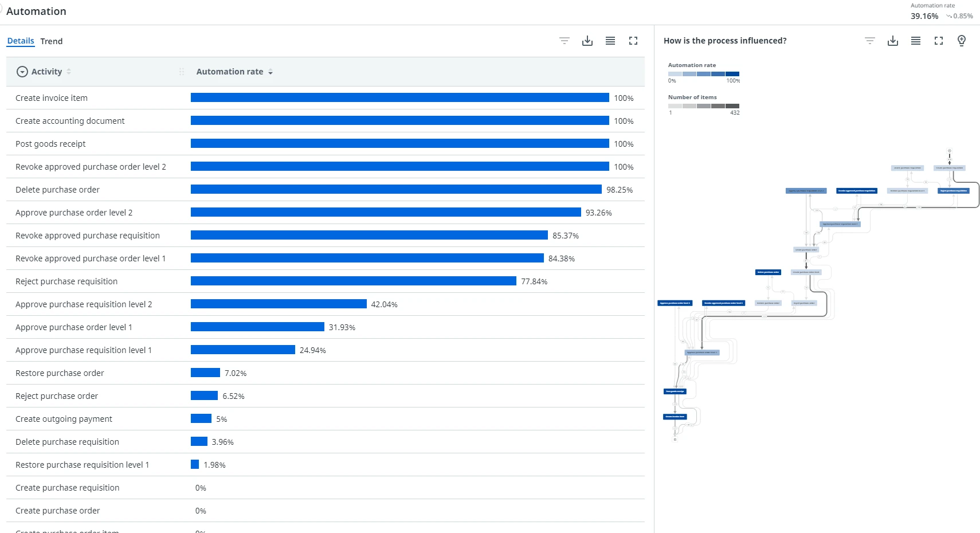Viewport: 980px width, 533px height.
Task: Select the Create outgoing payment row
Action: point(326,419)
